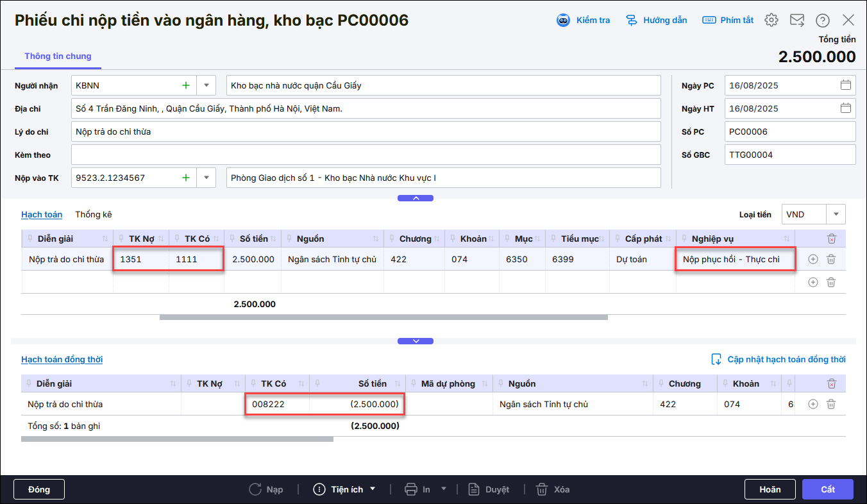The image size is (867, 504).
Task: Pin the Diễn giải column in Hạch toán
Action: pyautogui.click(x=30, y=239)
